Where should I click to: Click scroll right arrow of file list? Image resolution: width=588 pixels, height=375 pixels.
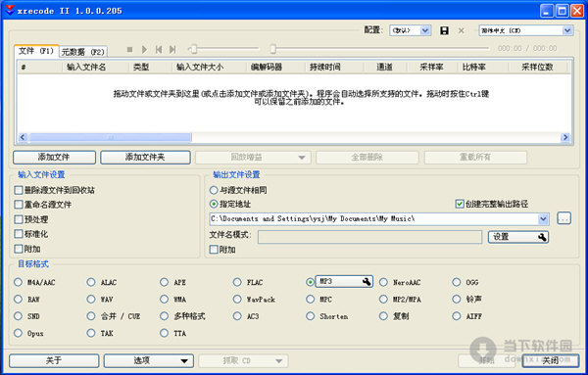pos(565,137)
